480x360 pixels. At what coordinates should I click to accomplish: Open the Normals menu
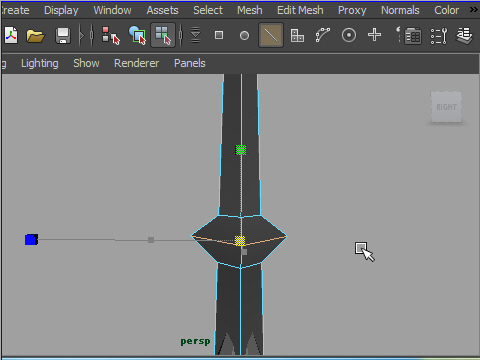[400, 10]
